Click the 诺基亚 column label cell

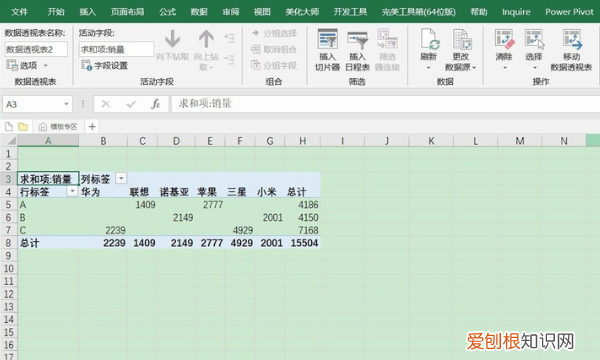click(176, 192)
